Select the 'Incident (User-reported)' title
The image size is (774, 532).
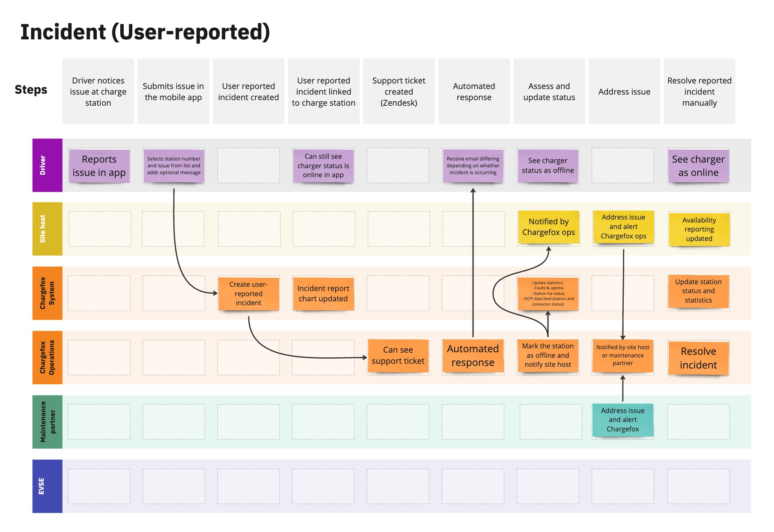145,32
